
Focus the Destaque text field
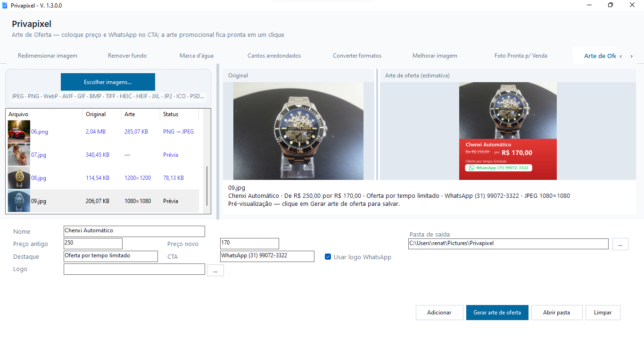click(x=111, y=256)
